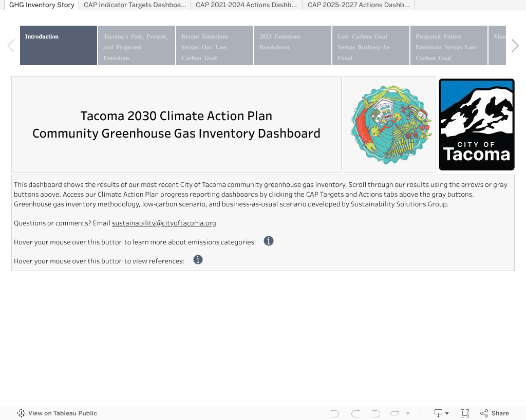Screen dimensions: 526x420
Task: Click the Revert icon in toolbar
Action: coord(375,413)
